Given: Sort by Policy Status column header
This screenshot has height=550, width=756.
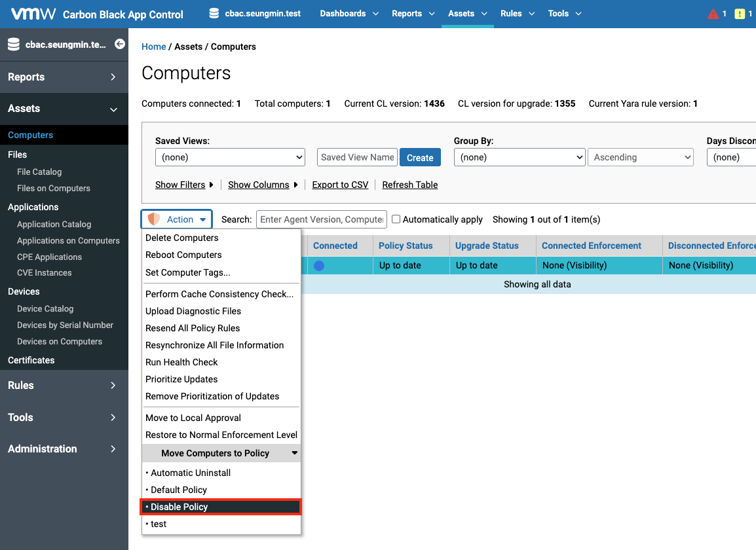Looking at the screenshot, I should click(x=406, y=246).
